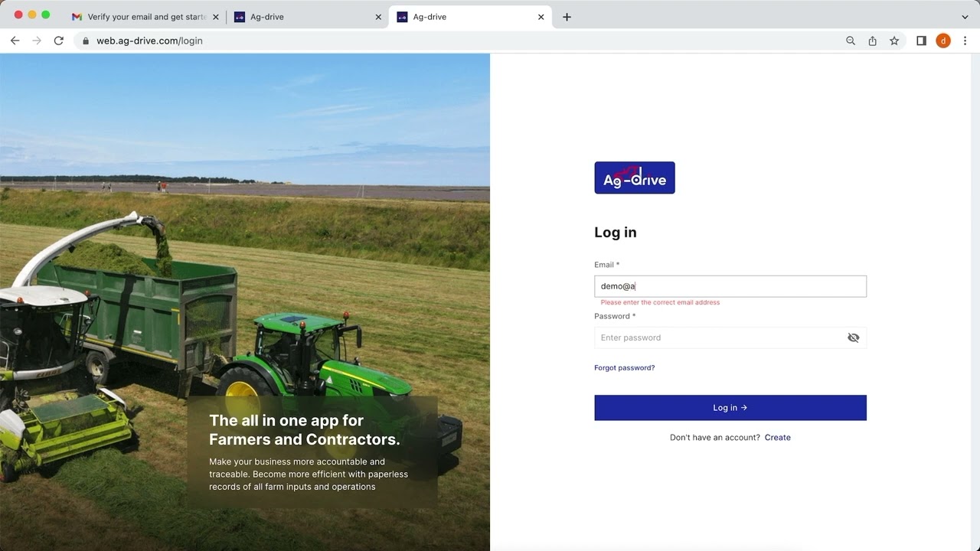Viewport: 980px width, 551px height.
Task: Reload the page
Action: click(x=59, y=41)
